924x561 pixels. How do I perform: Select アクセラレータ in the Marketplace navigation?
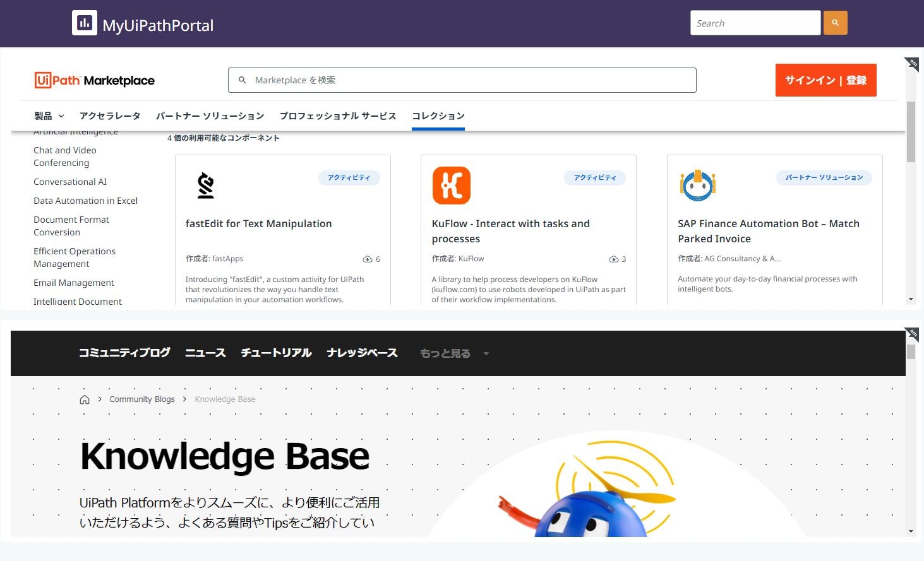[110, 116]
